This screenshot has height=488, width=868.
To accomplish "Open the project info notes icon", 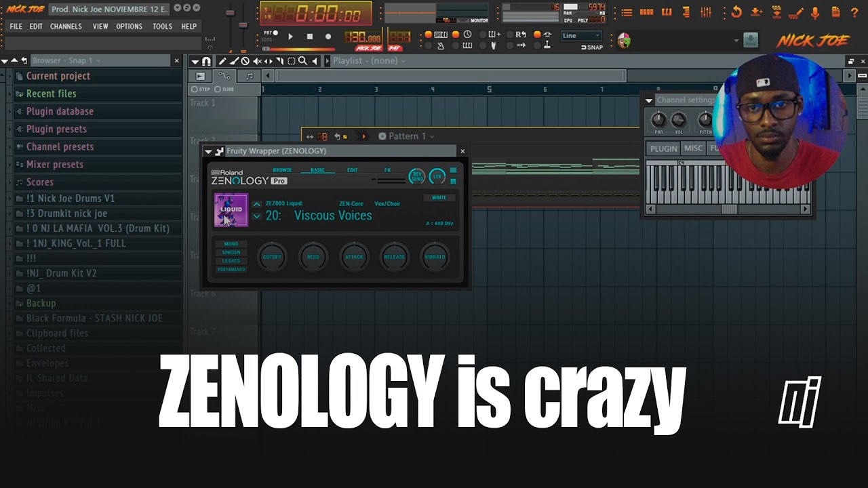I will tap(835, 12).
